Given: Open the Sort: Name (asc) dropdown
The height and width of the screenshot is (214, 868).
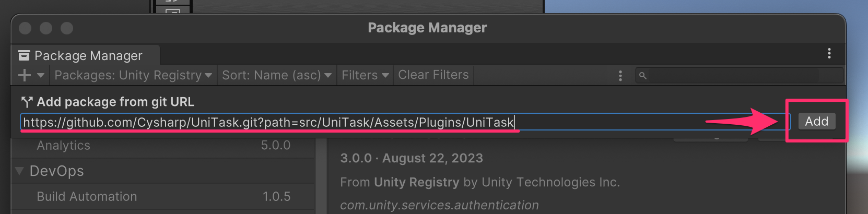Looking at the screenshot, I should click(276, 75).
